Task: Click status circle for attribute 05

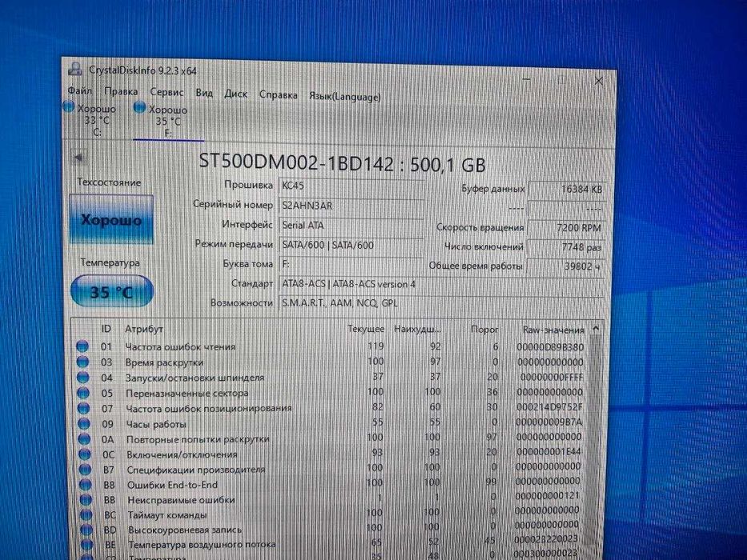Action: pyautogui.click(x=83, y=393)
